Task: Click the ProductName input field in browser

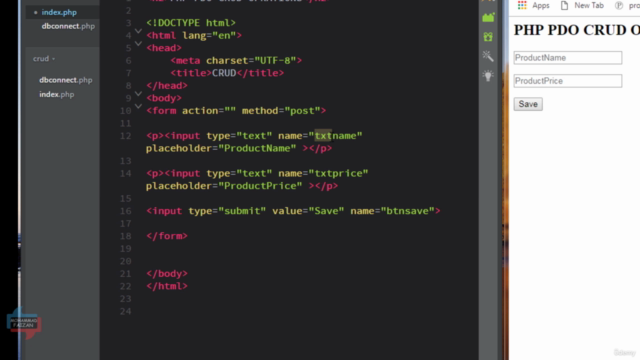Action: click(x=568, y=58)
